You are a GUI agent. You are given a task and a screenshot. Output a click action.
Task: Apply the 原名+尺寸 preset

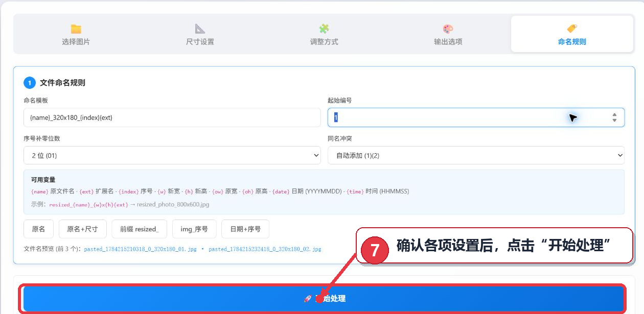[83, 229]
